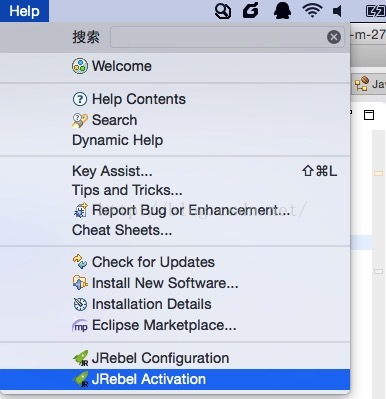Click the Install New Software icon

tap(80, 283)
